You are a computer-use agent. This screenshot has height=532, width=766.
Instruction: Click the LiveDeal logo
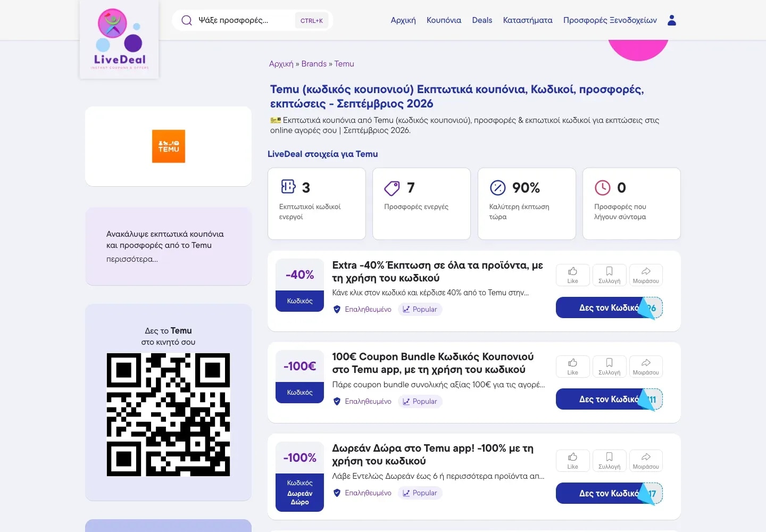(x=120, y=39)
